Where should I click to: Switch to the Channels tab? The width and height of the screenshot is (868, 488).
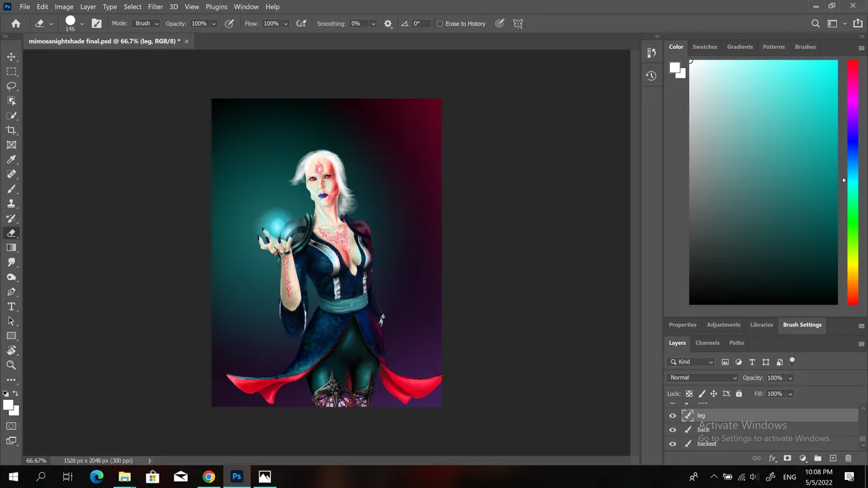pos(707,343)
